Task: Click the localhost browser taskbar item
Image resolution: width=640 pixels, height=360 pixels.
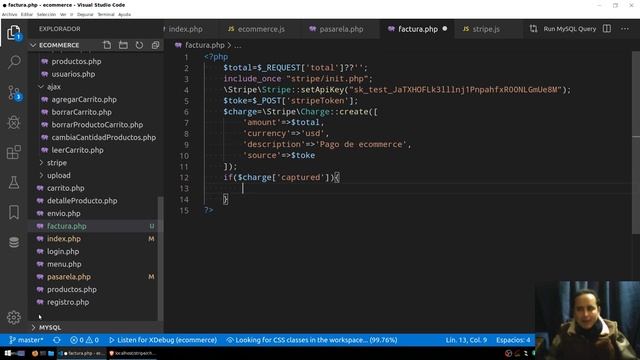Action: (x=132, y=353)
